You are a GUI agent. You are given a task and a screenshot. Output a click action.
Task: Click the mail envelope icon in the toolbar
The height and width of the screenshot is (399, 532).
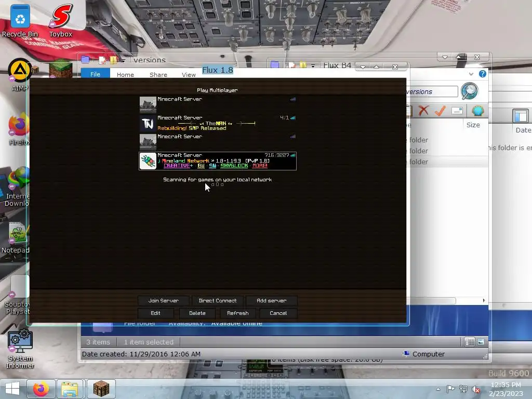coord(457,111)
